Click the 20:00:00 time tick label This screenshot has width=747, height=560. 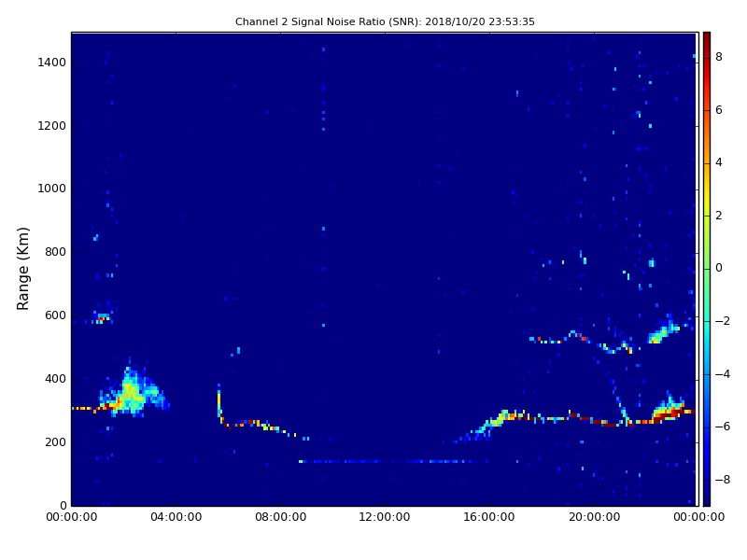(594, 517)
